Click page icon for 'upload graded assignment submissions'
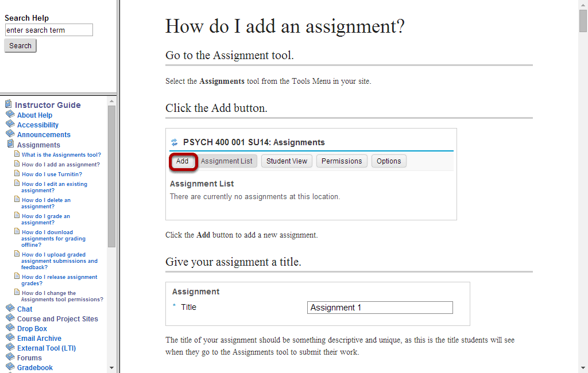The image size is (588, 373). pyautogui.click(x=17, y=254)
